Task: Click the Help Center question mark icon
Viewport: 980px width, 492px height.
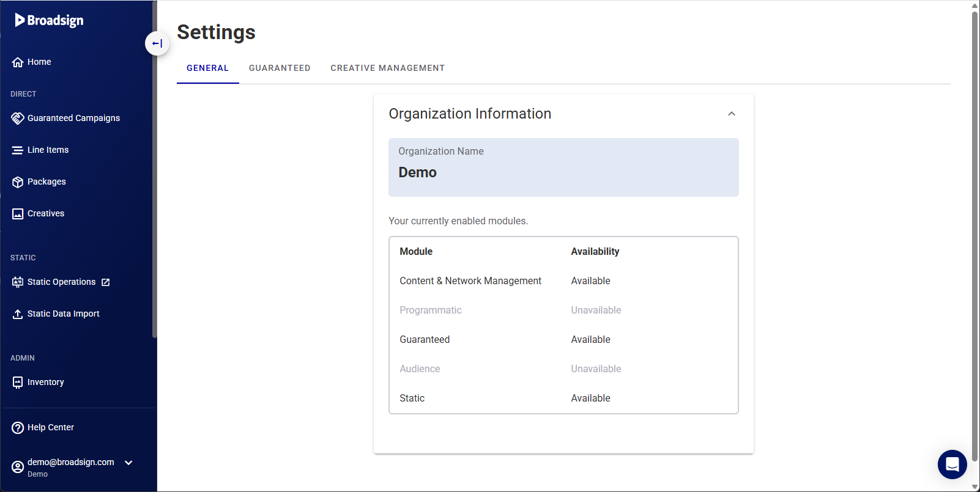Action: coord(18,427)
